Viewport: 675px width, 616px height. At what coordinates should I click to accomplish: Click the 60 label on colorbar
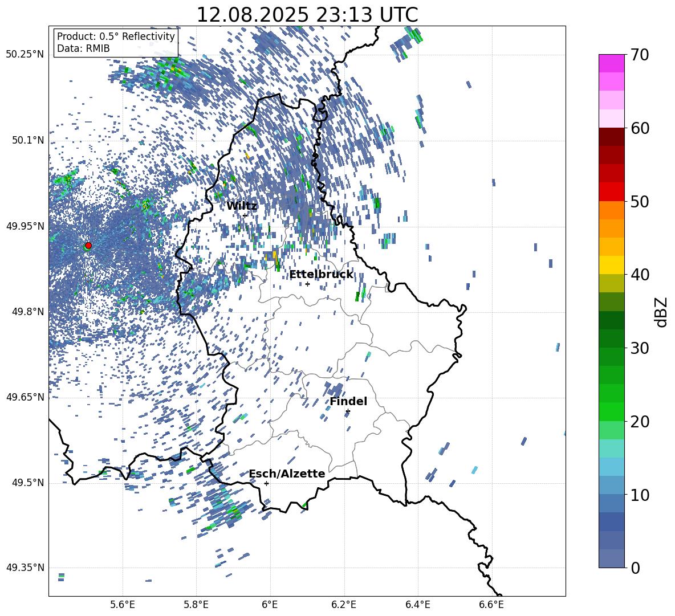click(640, 128)
